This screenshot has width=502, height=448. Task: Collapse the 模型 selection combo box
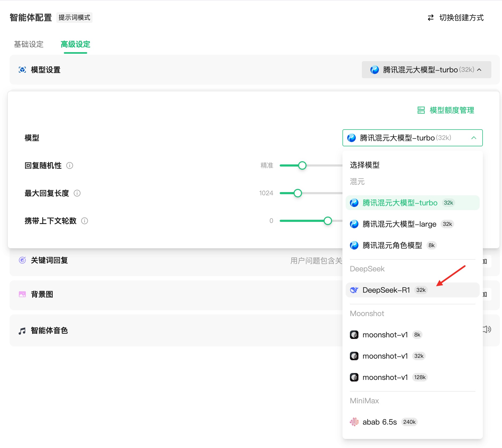click(x=413, y=138)
